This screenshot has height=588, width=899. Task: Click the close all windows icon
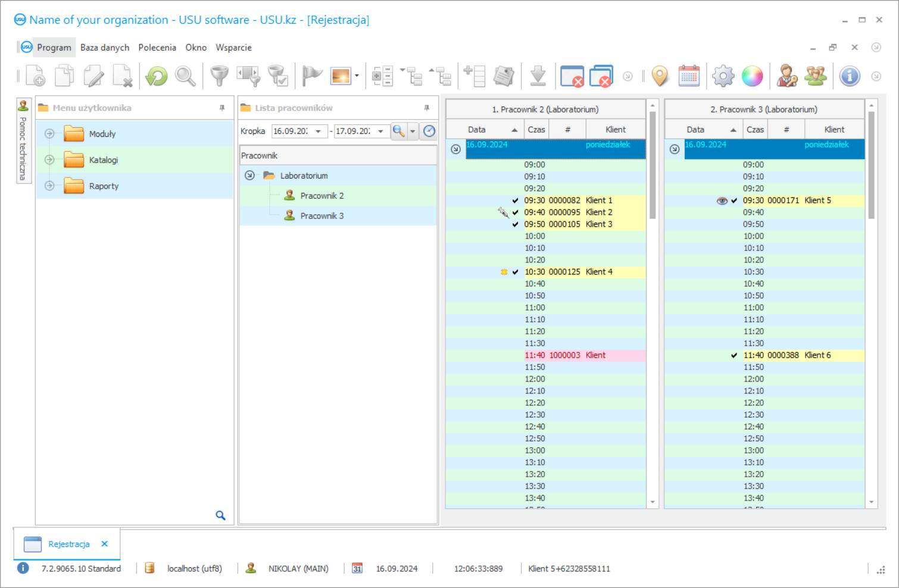pyautogui.click(x=601, y=76)
